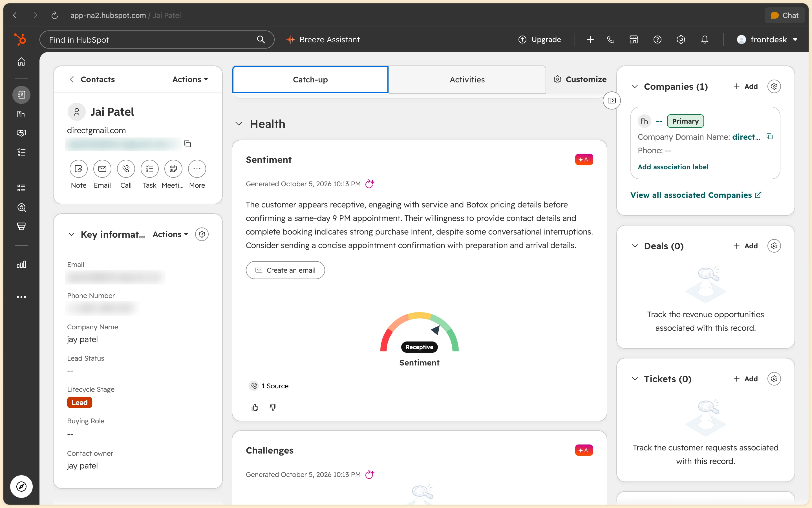Collapse the Key information section
The image size is (812, 508).
tap(71, 234)
